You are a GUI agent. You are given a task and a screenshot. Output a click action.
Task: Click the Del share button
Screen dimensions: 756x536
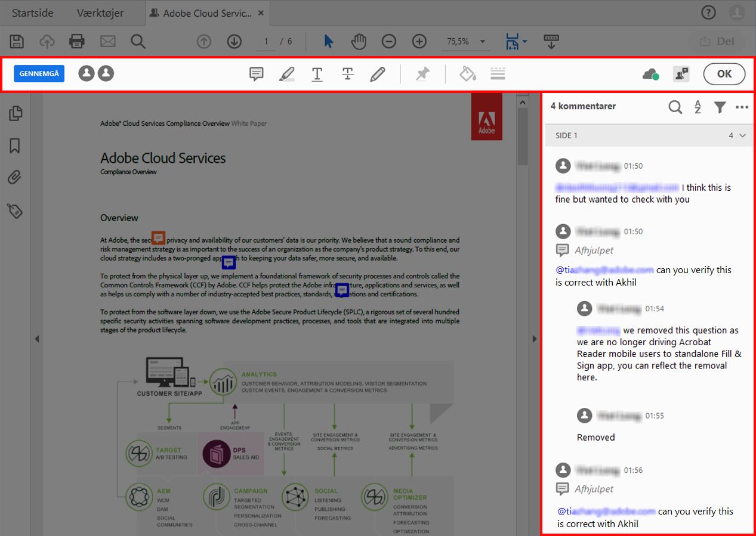click(x=717, y=41)
